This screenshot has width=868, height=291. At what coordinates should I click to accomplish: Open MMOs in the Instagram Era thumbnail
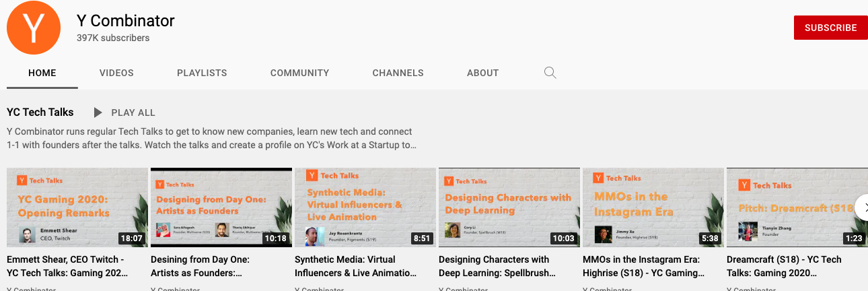(653, 207)
